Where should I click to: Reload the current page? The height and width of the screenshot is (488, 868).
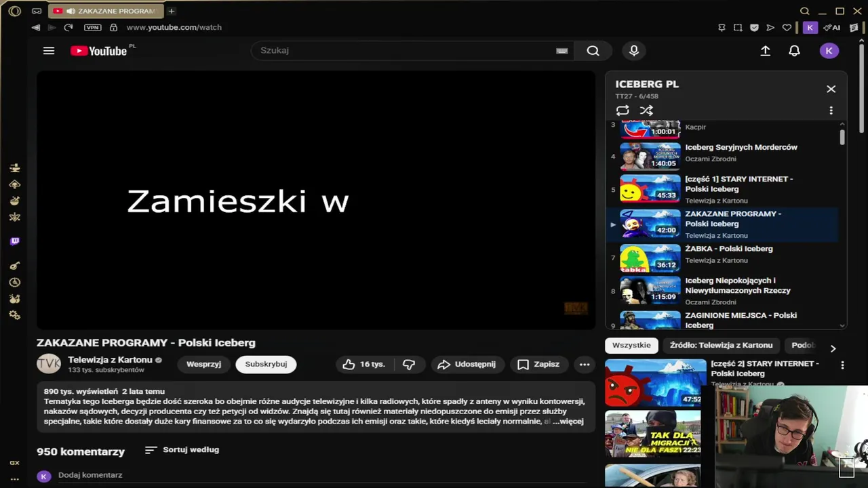(x=68, y=27)
